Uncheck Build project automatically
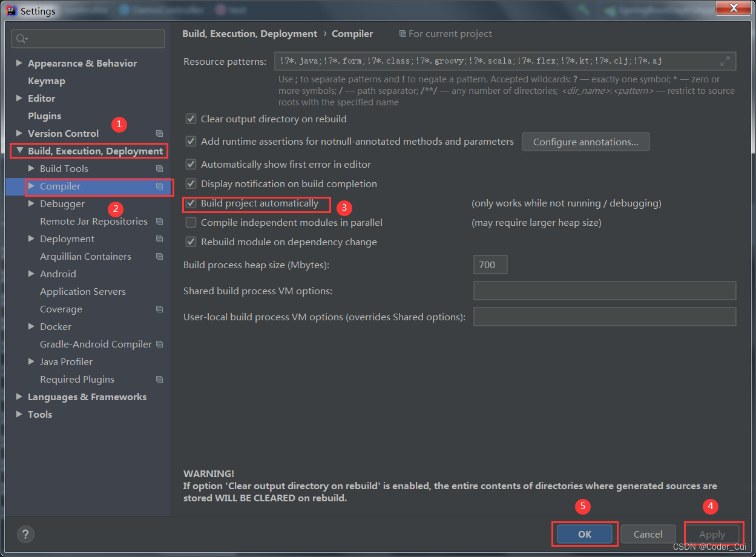The width and height of the screenshot is (756, 557). (x=191, y=203)
